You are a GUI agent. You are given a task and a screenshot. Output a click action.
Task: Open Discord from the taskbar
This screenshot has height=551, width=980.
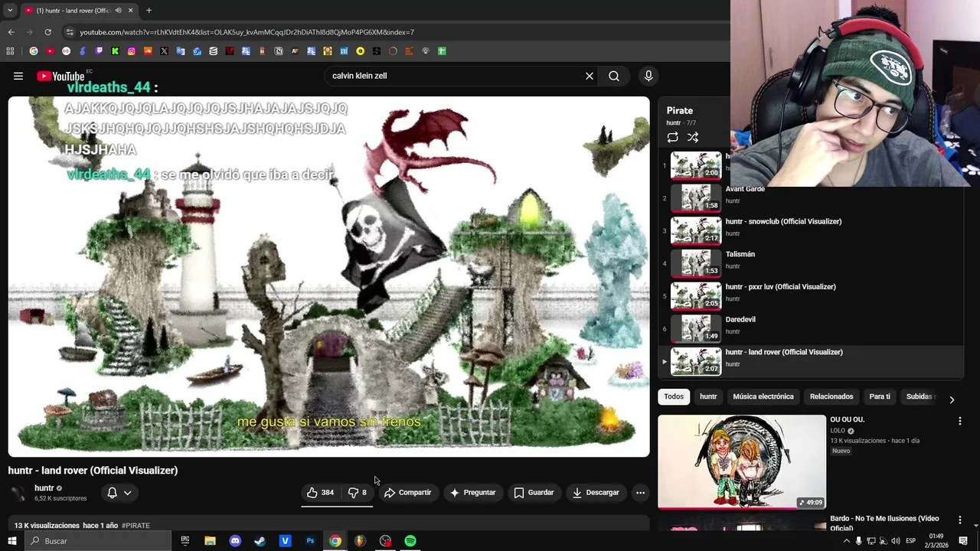[x=235, y=541]
